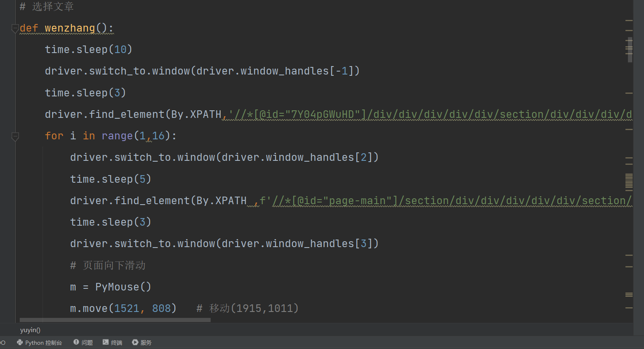Click the XPATH line containing '7Y04pGWuHD'

pos(338,115)
